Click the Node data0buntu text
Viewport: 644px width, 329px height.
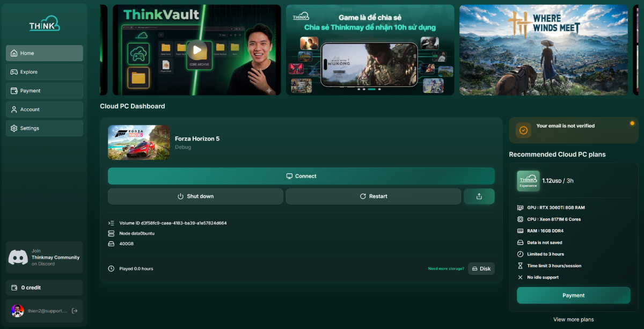(x=137, y=233)
